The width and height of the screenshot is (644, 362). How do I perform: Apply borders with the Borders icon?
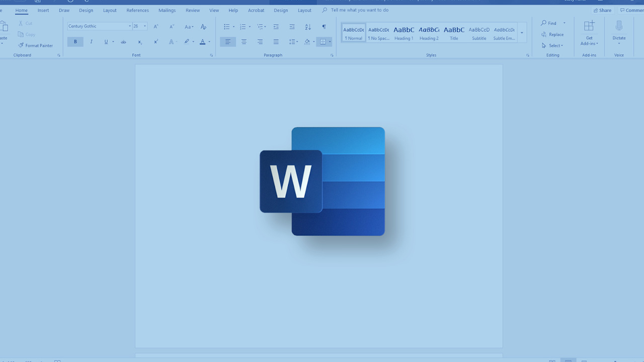click(323, 42)
